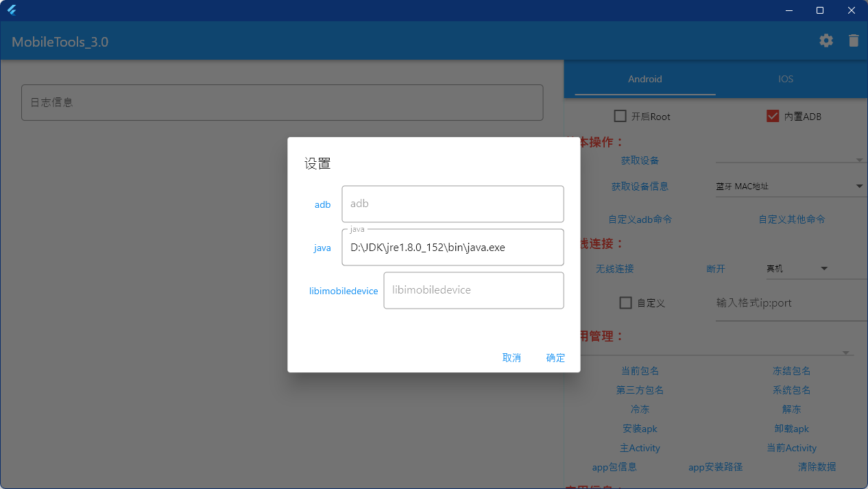Maximize the MobileTools window
This screenshot has width=868, height=489.
820,10
